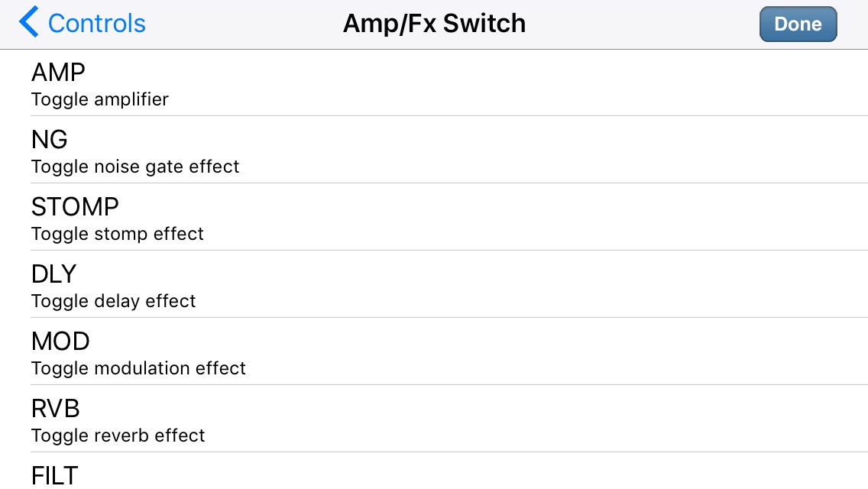Click the 'Toggle modulation effect' description

click(x=138, y=368)
